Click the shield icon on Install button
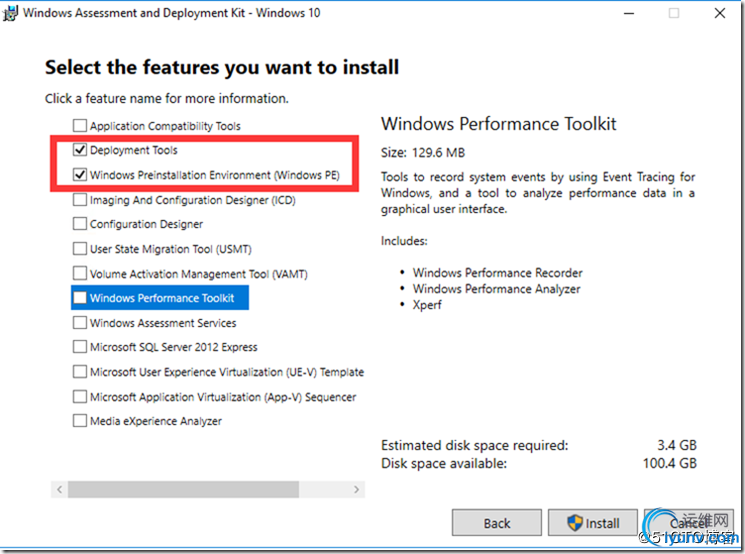 tap(574, 523)
